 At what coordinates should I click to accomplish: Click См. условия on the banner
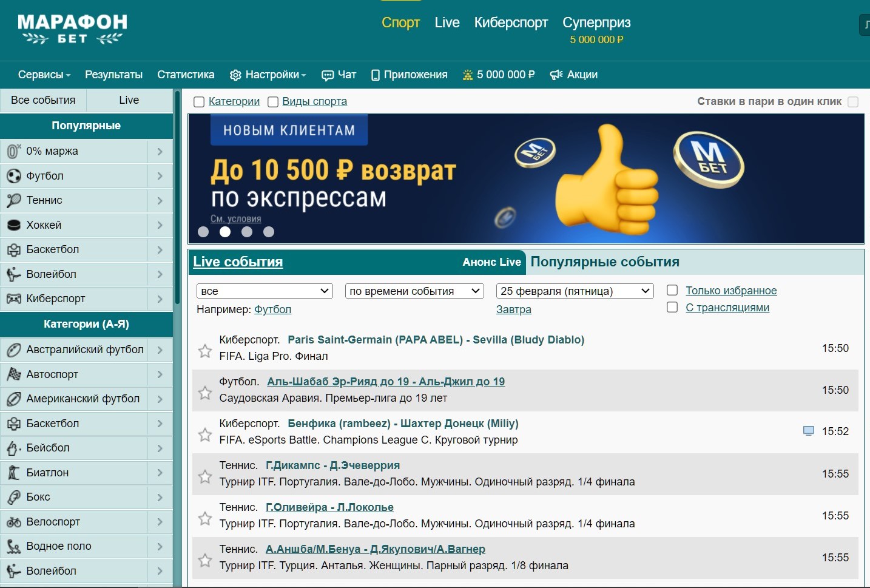[235, 218]
